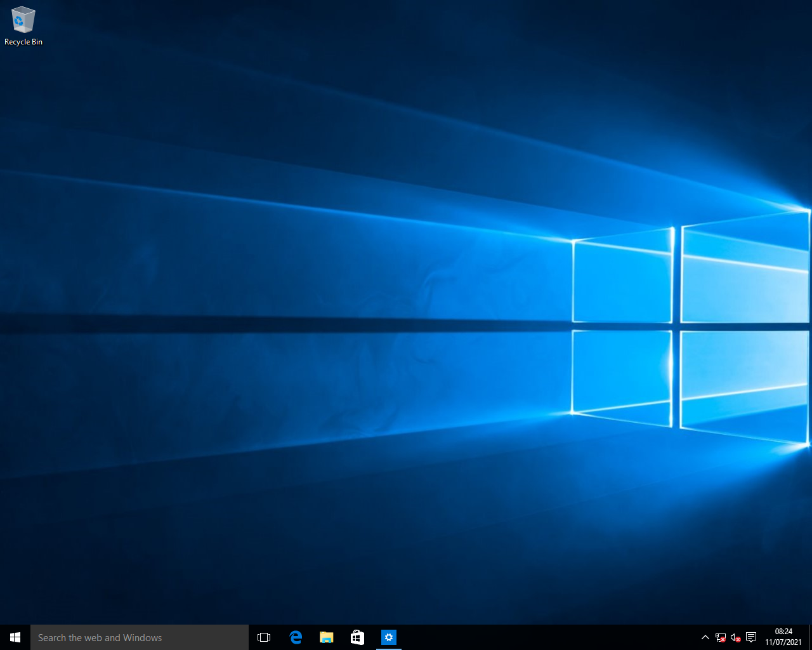Show hidden system tray icons
Image resolution: width=812 pixels, height=650 pixels.
tap(705, 637)
